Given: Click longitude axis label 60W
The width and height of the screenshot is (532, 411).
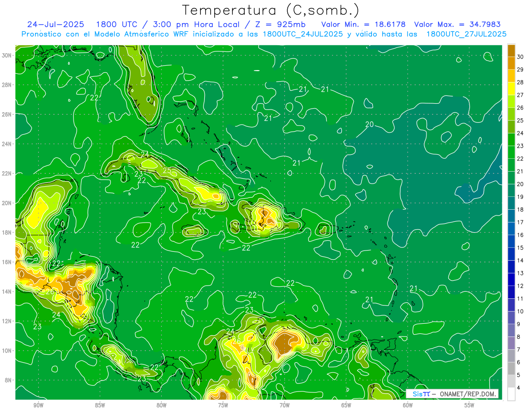Looking at the screenshot, I should click(408, 405).
